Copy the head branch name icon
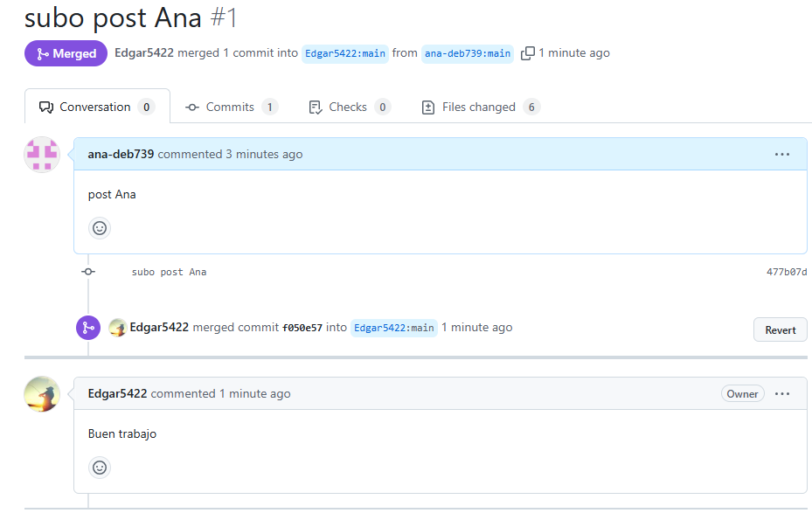This screenshot has height=520, width=812. pyautogui.click(x=527, y=53)
